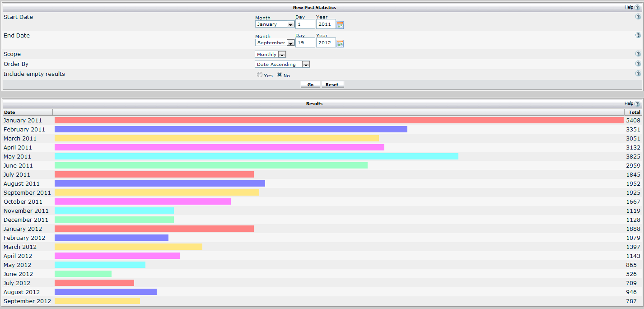The width and height of the screenshot is (644, 309).
Task: Click the help icon for Scope row
Action: click(638, 54)
